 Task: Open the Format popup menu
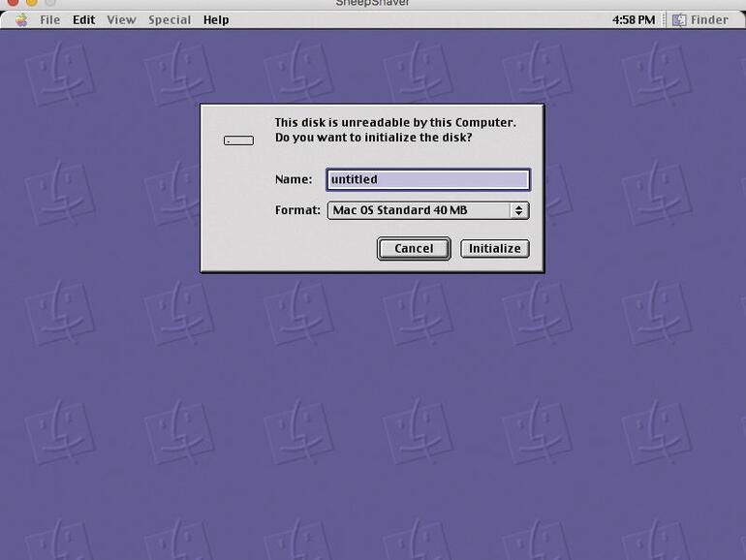coord(428,210)
